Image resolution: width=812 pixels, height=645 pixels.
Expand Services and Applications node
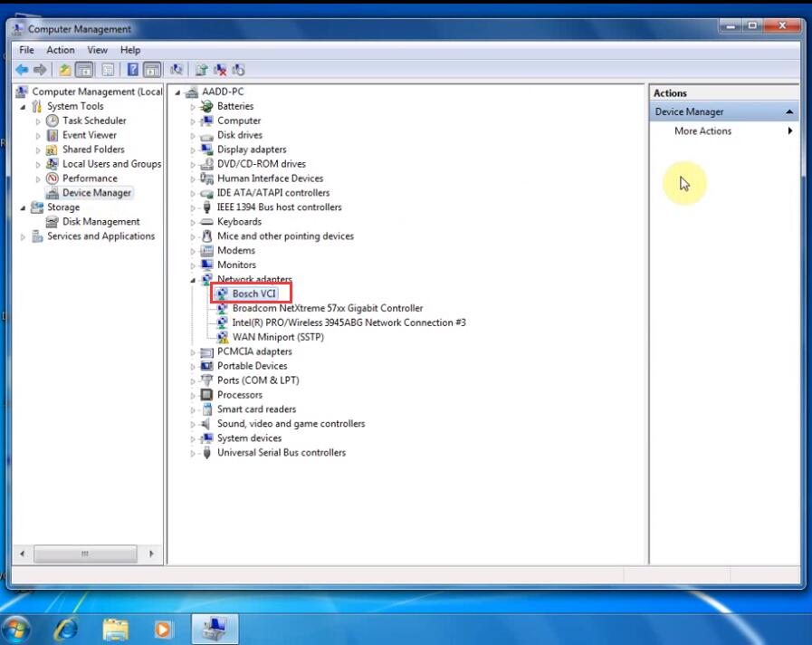(x=23, y=236)
